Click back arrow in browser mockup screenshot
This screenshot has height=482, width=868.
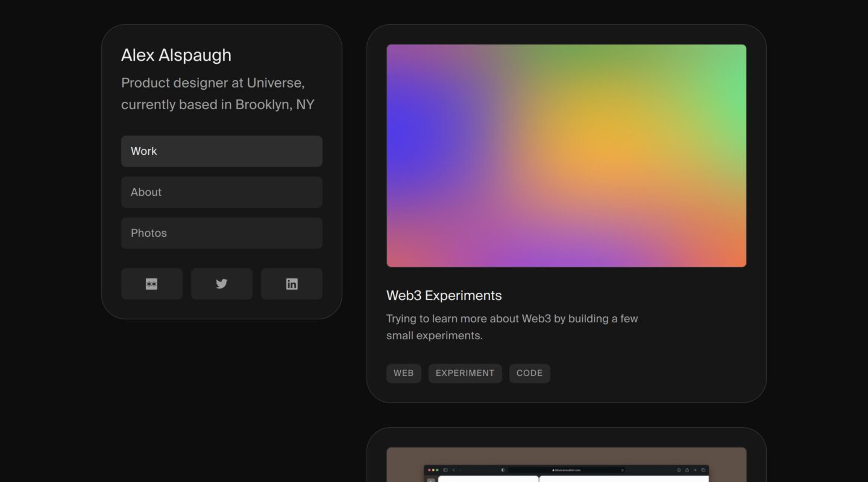point(454,470)
